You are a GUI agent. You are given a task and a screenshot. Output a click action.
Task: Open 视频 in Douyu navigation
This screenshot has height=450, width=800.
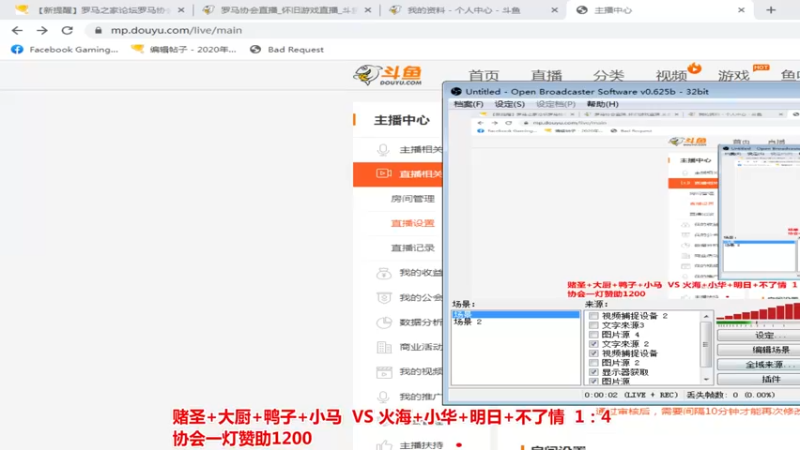point(671,76)
